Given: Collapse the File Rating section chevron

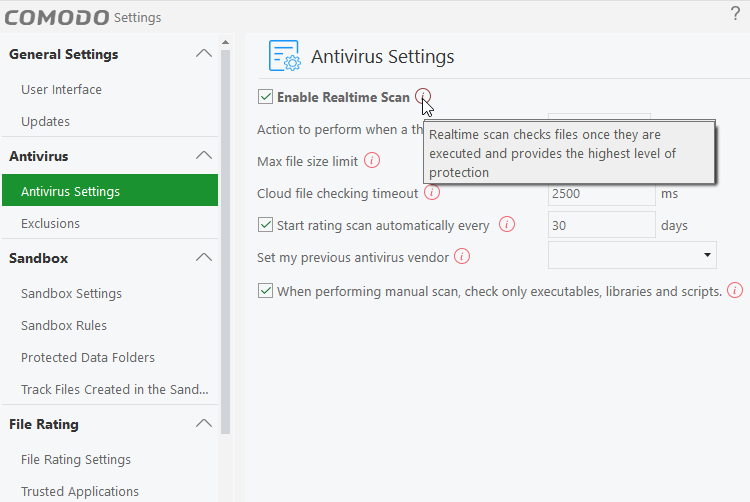Looking at the screenshot, I should pos(204,423).
